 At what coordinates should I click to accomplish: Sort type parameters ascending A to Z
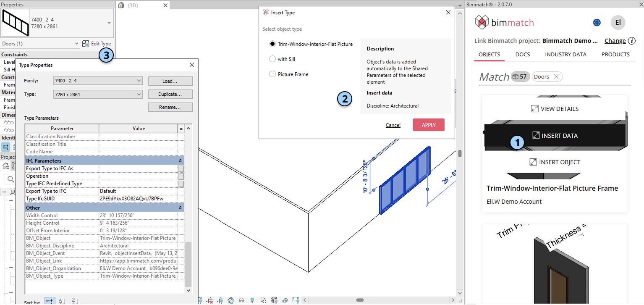(x=62, y=301)
